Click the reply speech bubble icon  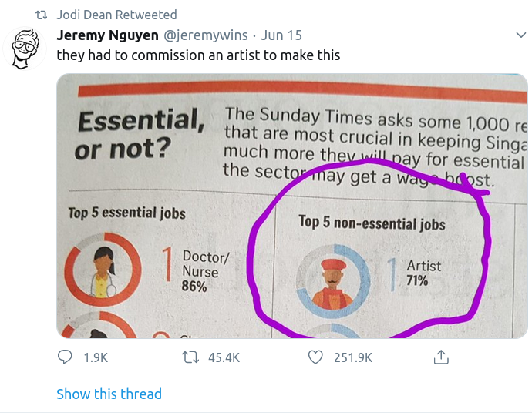coord(66,357)
